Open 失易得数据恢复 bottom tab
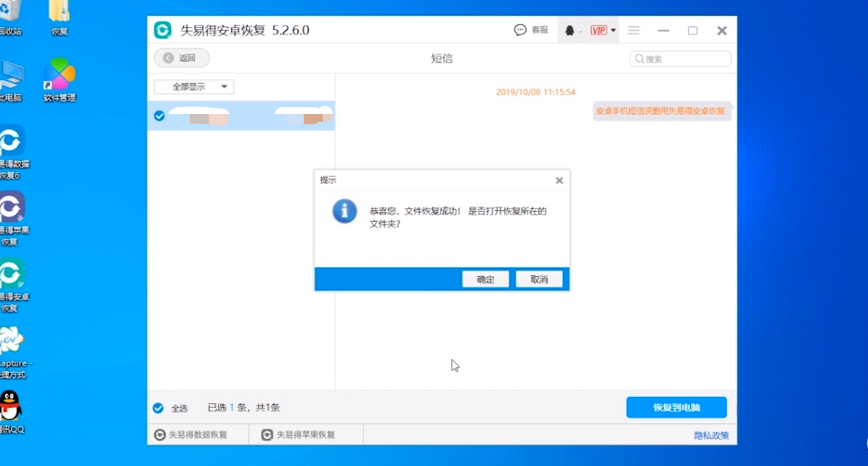 (198, 435)
